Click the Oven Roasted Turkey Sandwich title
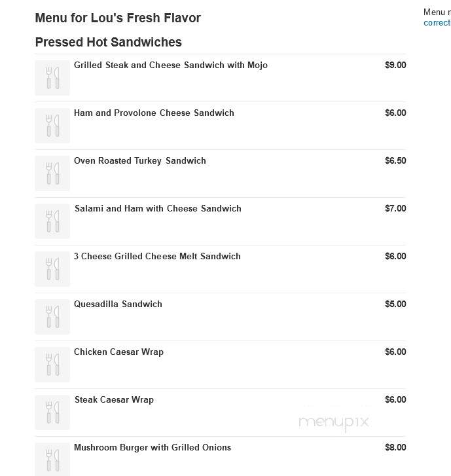 [x=140, y=161]
